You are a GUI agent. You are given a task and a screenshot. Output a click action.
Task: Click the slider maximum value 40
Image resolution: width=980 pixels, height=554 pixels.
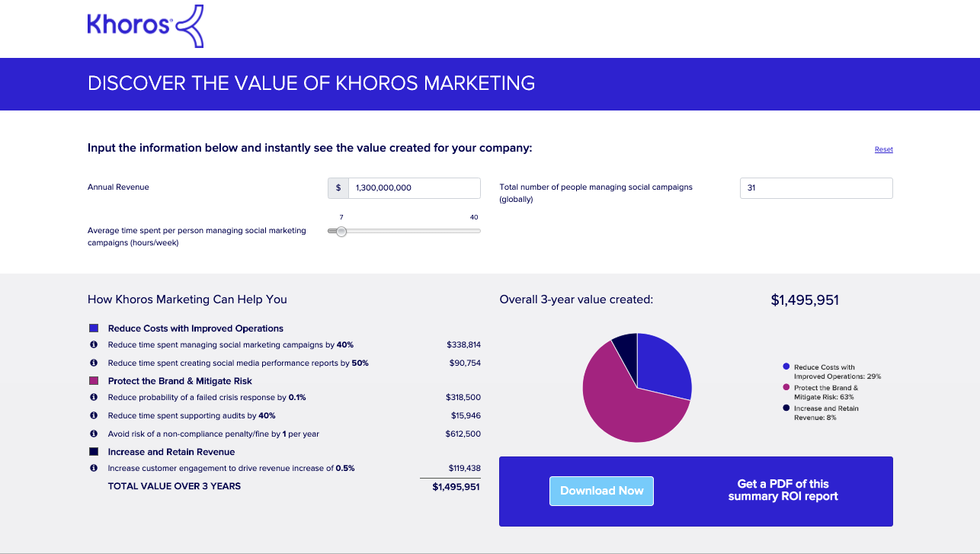click(x=474, y=217)
